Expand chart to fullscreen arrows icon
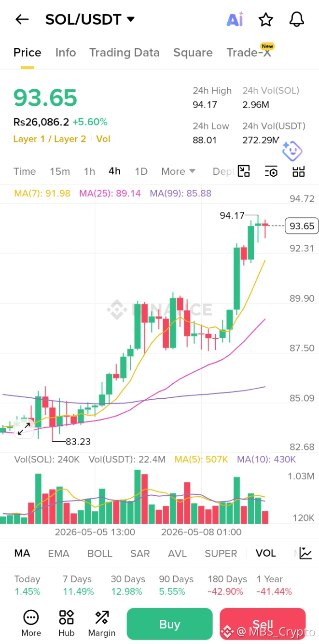Screen dimensions: 319x644 coord(24,429)
